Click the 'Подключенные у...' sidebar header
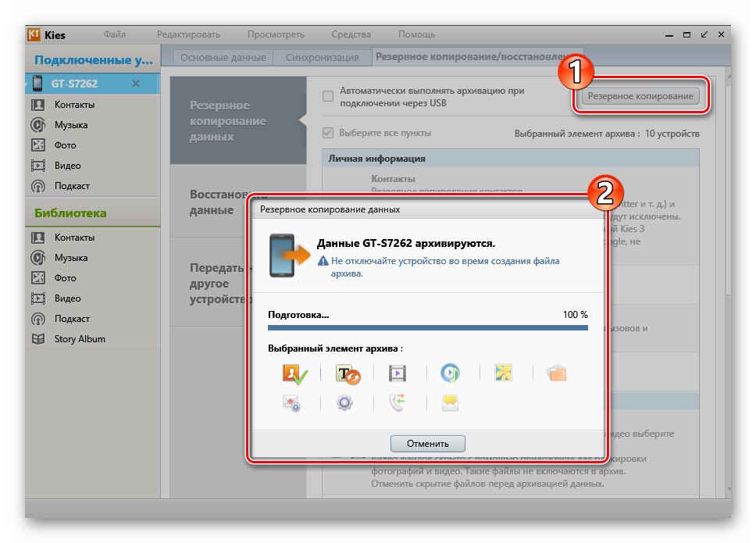Image resolution: width=756 pixels, height=543 pixels. 94,60
